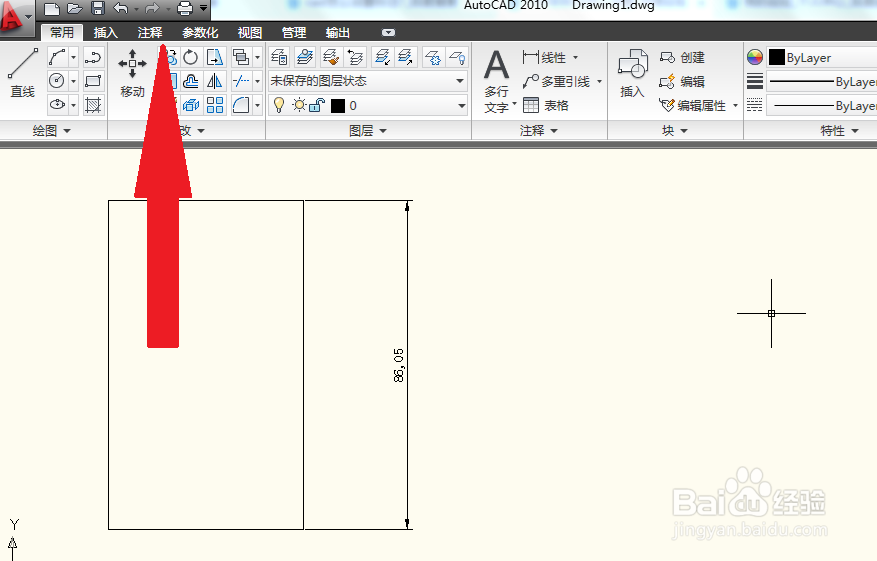Click the Open file icon

tap(74, 8)
